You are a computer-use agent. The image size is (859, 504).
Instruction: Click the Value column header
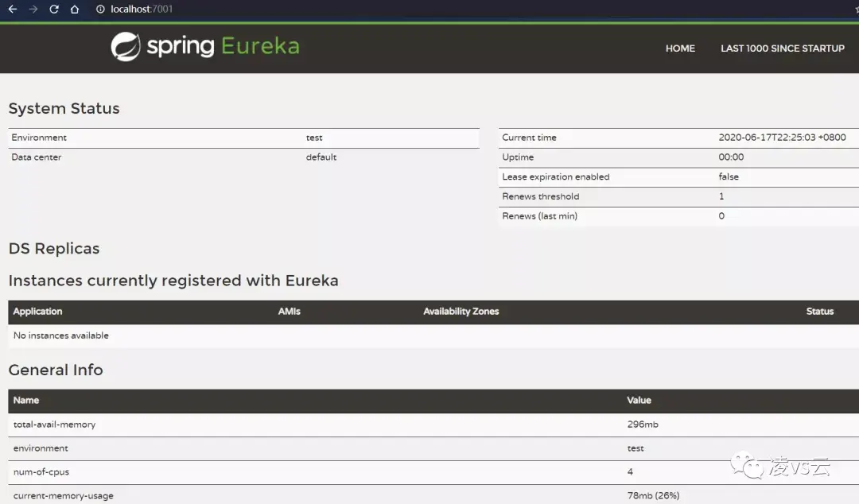coord(639,401)
